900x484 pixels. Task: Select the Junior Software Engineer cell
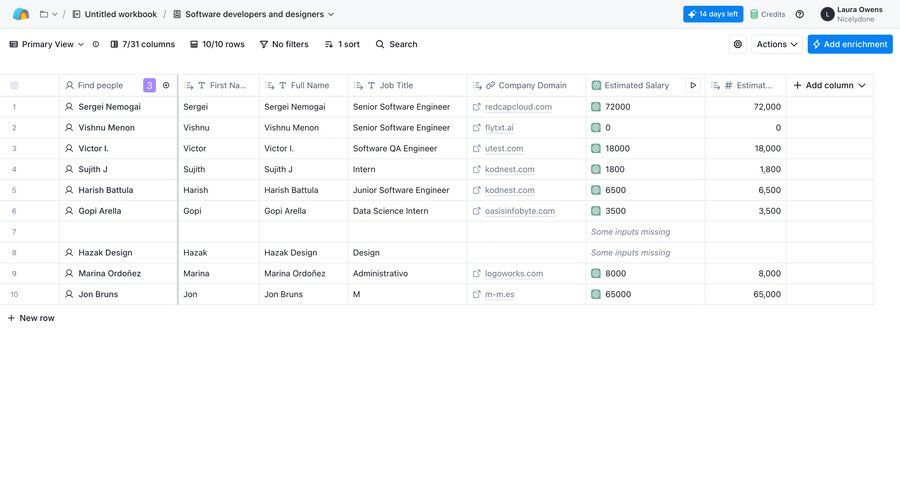408,190
